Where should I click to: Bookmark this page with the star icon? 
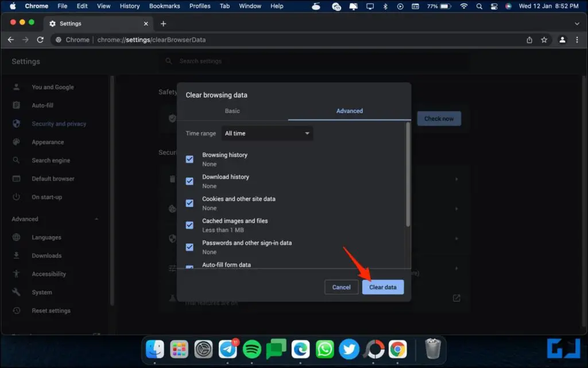pyautogui.click(x=544, y=40)
